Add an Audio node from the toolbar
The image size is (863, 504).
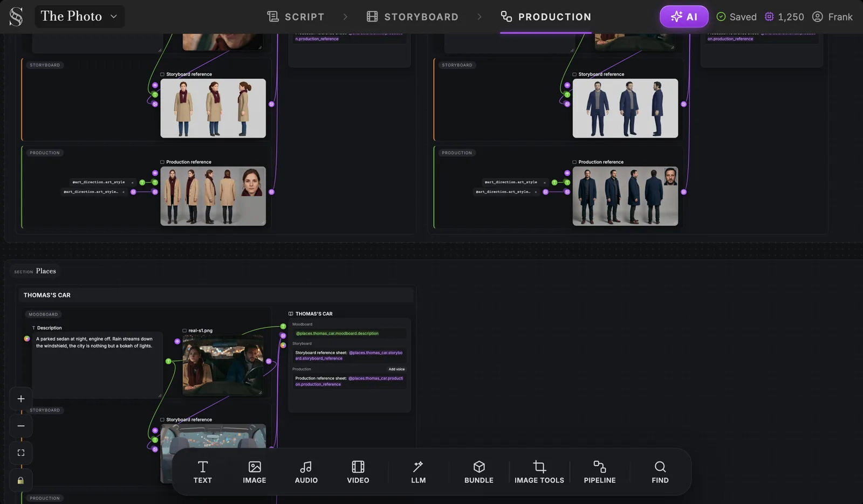[306, 472]
